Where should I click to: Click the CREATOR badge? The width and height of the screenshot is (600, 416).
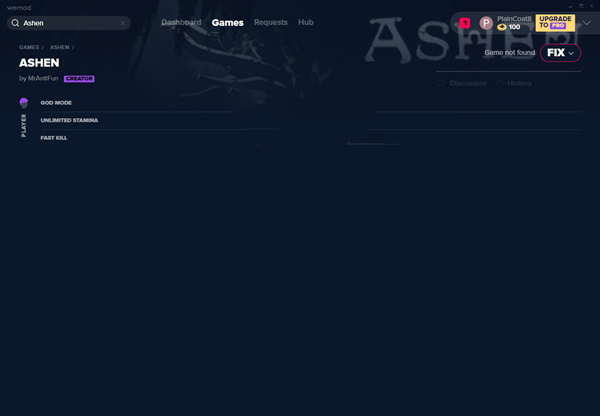[x=79, y=78]
